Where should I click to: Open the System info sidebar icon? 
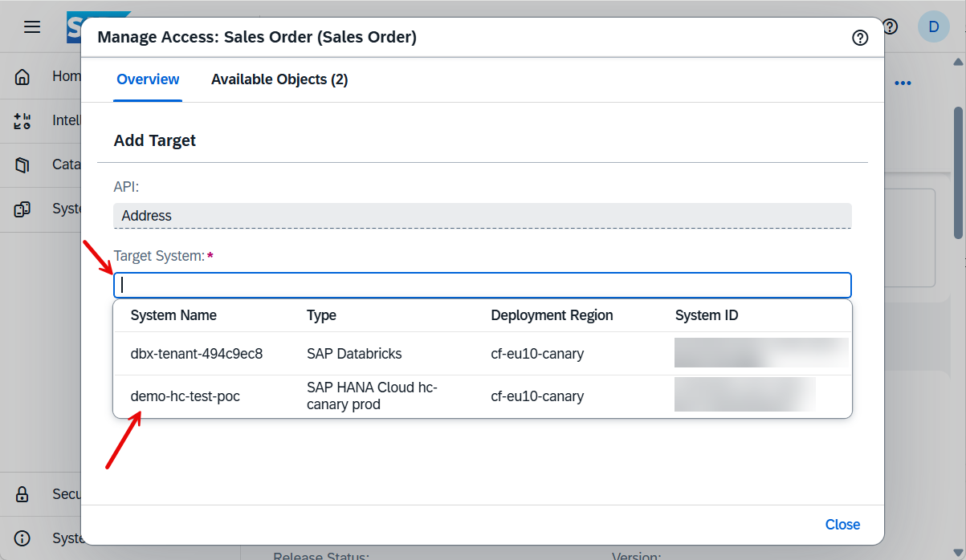click(22, 538)
